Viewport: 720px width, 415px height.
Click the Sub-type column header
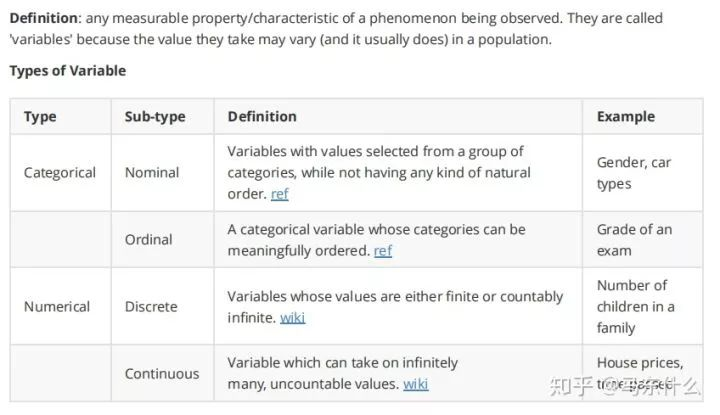tap(155, 116)
